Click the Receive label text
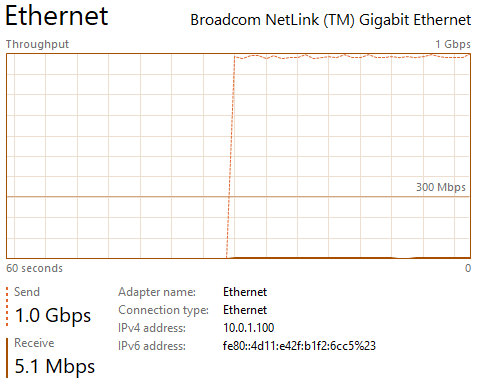 pos(34,343)
